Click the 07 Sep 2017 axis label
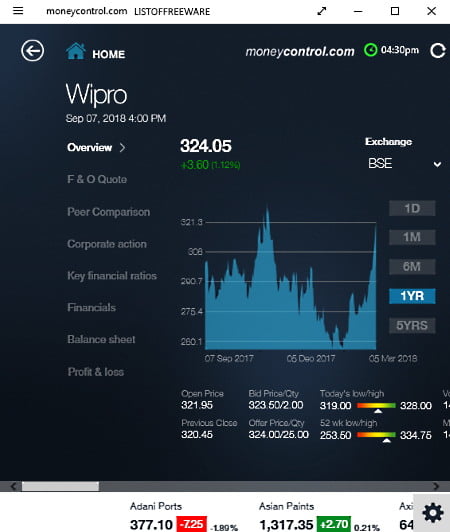Viewport: 450px width, 532px height. point(229,359)
